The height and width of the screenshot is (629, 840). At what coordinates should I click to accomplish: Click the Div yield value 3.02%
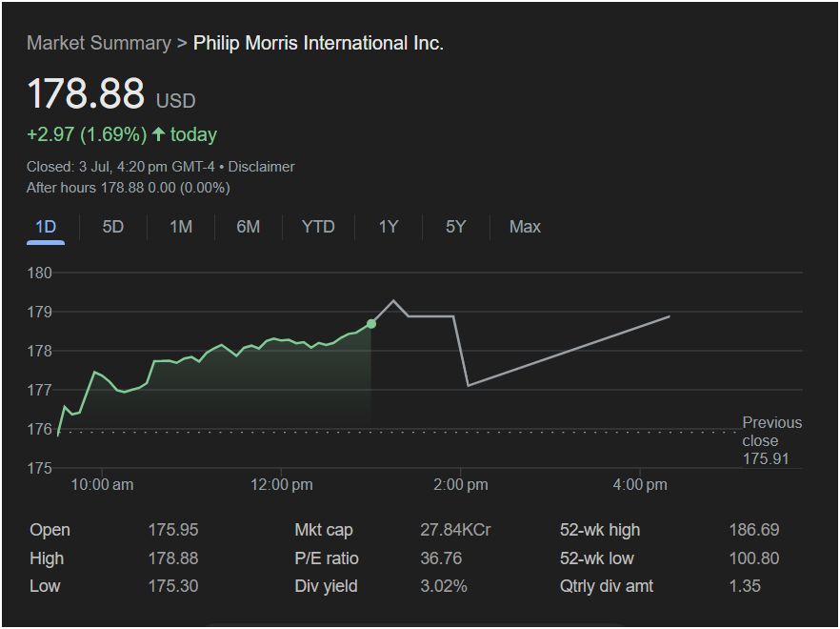click(444, 585)
